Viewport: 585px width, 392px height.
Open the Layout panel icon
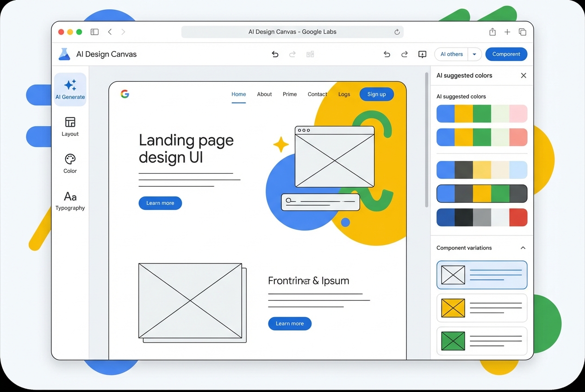click(70, 122)
